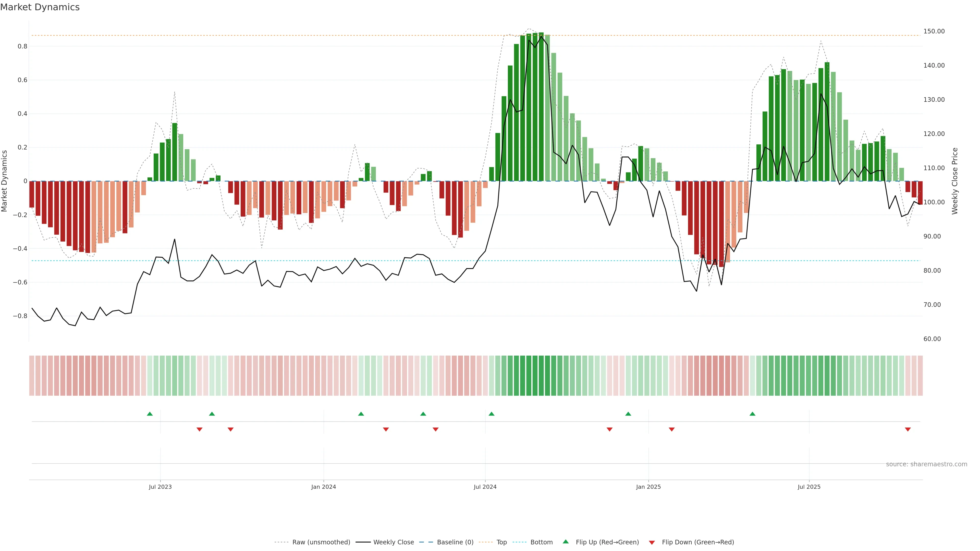Viewport: 980px width, 551px height.
Task: Click the source: sharemaestro.com text
Action: [x=926, y=464]
